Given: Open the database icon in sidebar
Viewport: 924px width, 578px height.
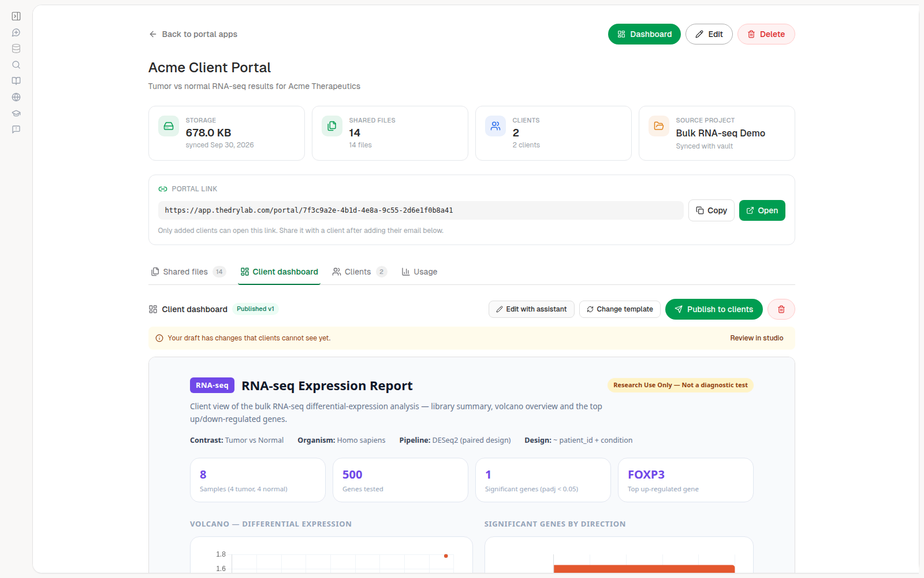Looking at the screenshot, I should coord(16,49).
